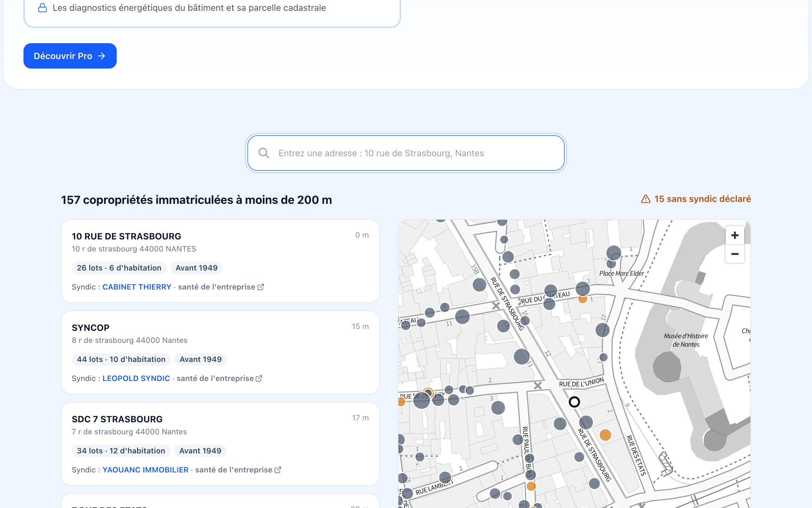
Task: Click the orange marker on Rue du Chateau
Action: pos(582,299)
